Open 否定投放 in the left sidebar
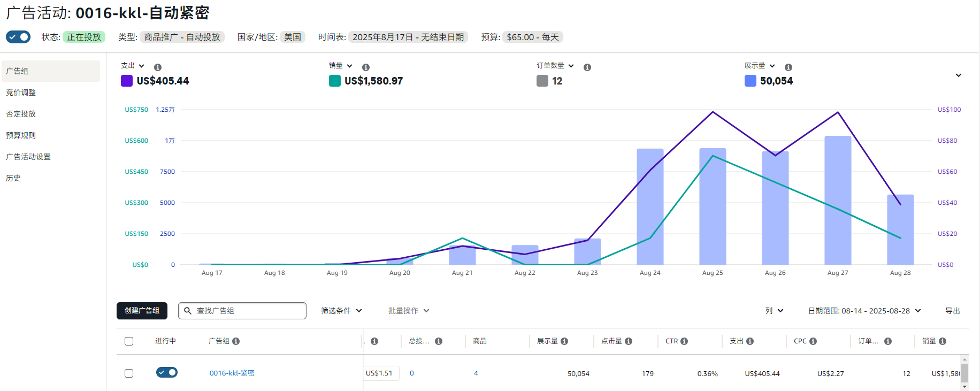The image size is (980, 391). point(21,114)
